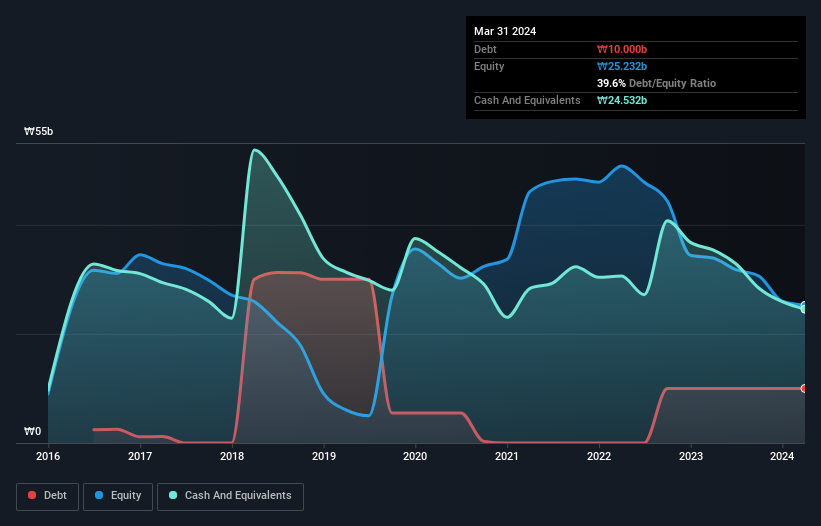The width and height of the screenshot is (821, 526).
Task: Toggle the Equity series legend button
Action: pyautogui.click(x=118, y=496)
